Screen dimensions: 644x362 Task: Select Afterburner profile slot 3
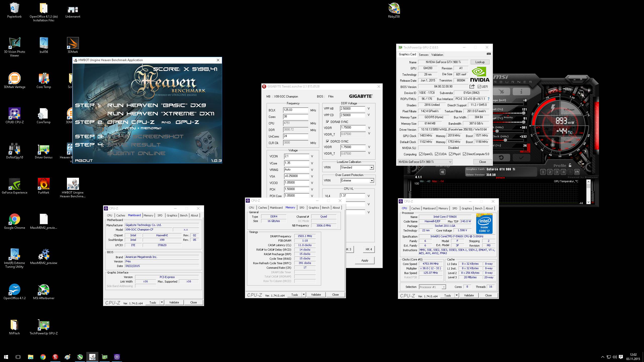(556, 172)
